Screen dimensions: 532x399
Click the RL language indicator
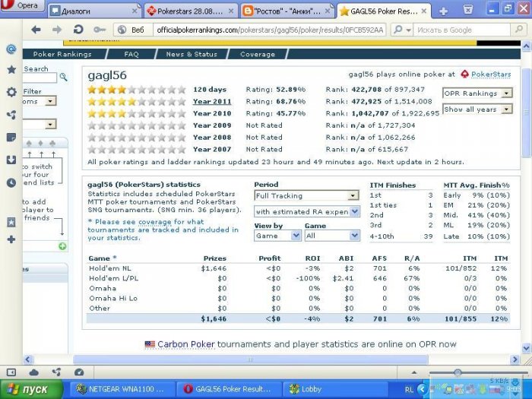pos(409,389)
